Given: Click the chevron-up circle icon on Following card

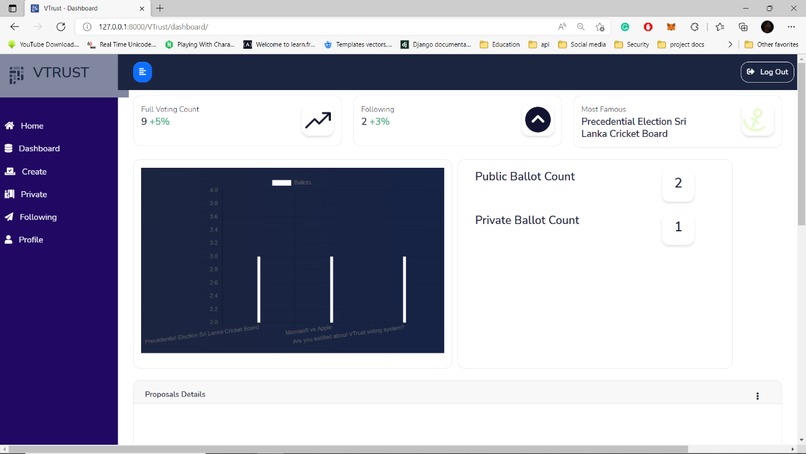Looking at the screenshot, I should click(x=538, y=120).
